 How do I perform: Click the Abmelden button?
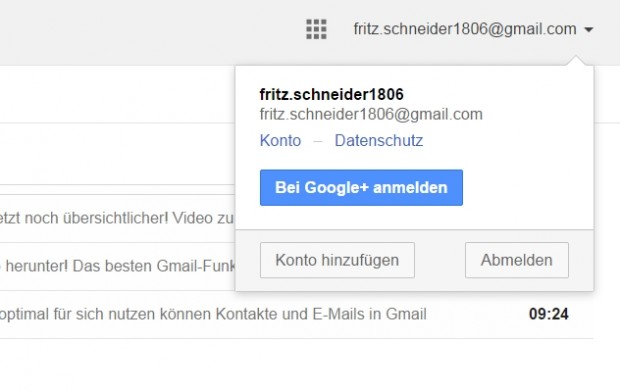(517, 260)
